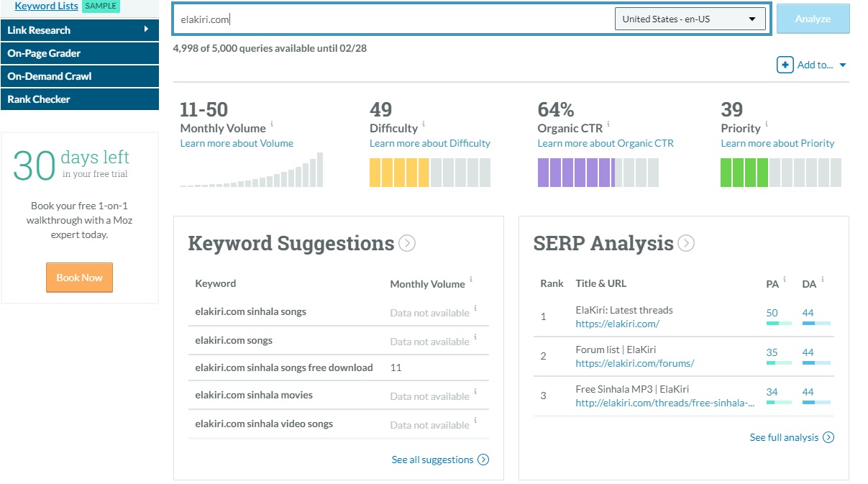Screen dimensions: 868x484
Task: Click info icon next to DA column header
Action: pyautogui.click(x=823, y=280)
